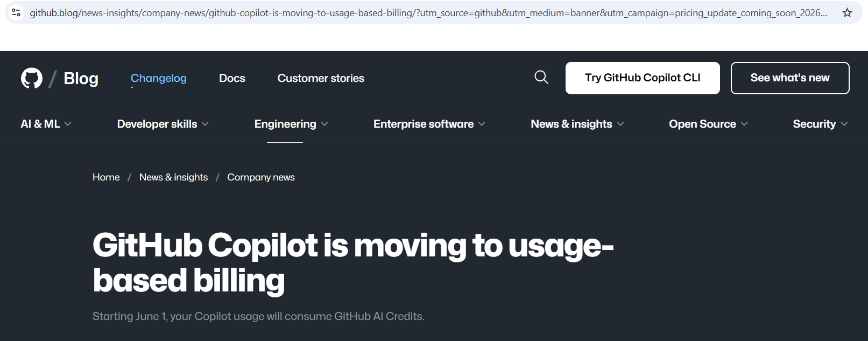Go to News & insights breadcrumb
This screenshot has height=341, width=868.
173,177
